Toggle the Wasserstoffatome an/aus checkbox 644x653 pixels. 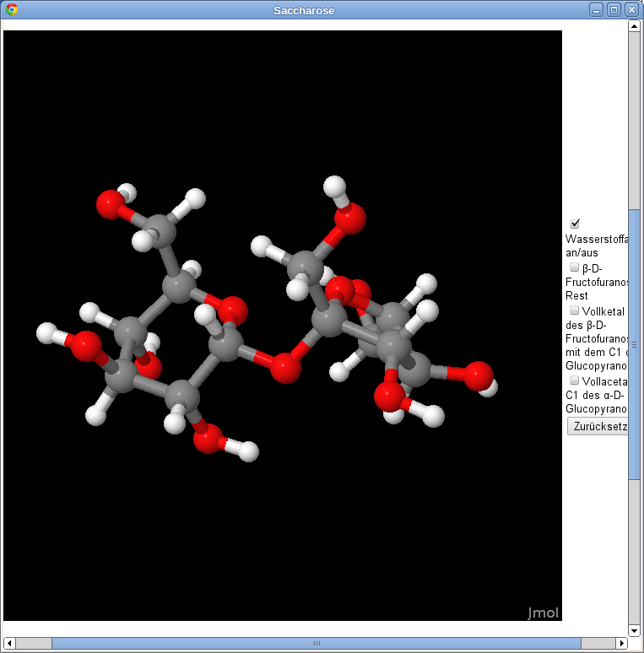pos(575,224)
